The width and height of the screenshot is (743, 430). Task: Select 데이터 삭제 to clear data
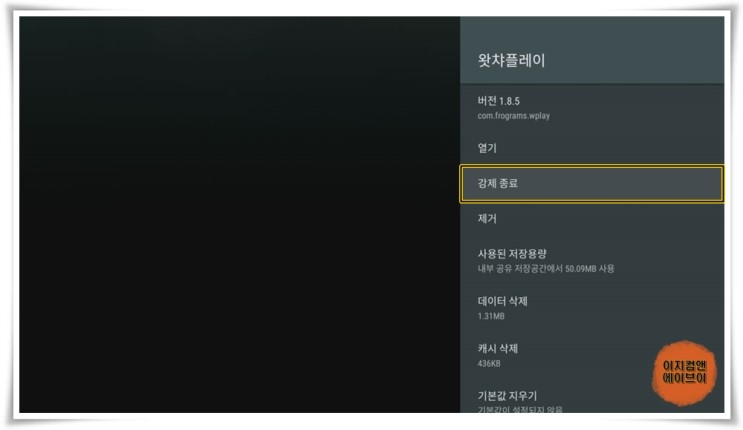coord(592,308)
